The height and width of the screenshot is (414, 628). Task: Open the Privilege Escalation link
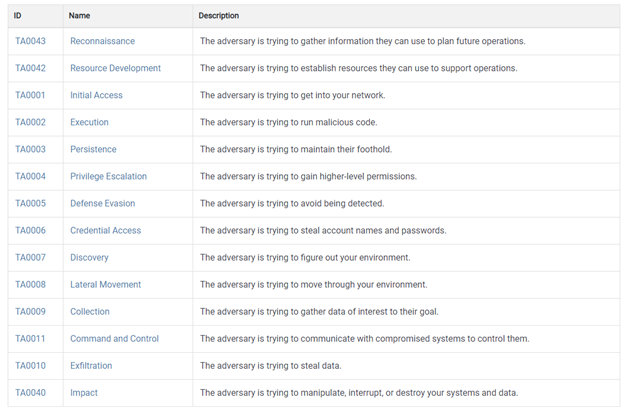[108, 176]
